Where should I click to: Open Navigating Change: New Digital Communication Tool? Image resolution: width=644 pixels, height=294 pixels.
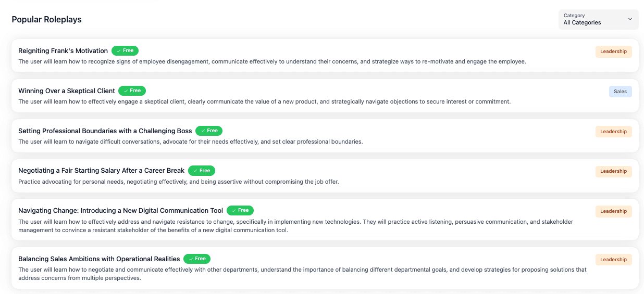121,210
